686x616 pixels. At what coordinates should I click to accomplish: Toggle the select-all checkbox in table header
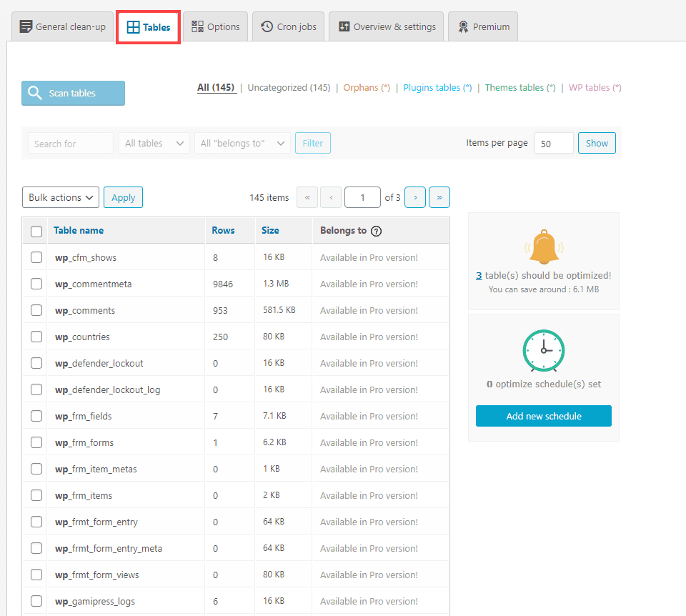(36, 231)
